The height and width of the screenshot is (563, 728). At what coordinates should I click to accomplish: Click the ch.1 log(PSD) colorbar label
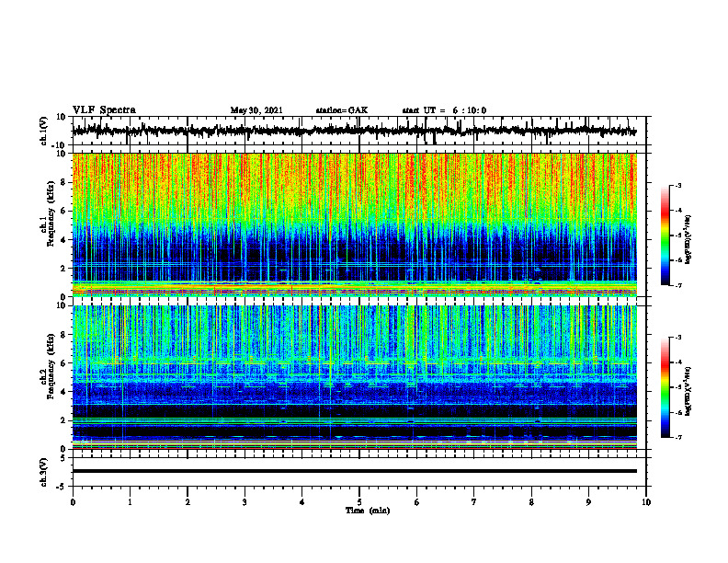point(688,239)
